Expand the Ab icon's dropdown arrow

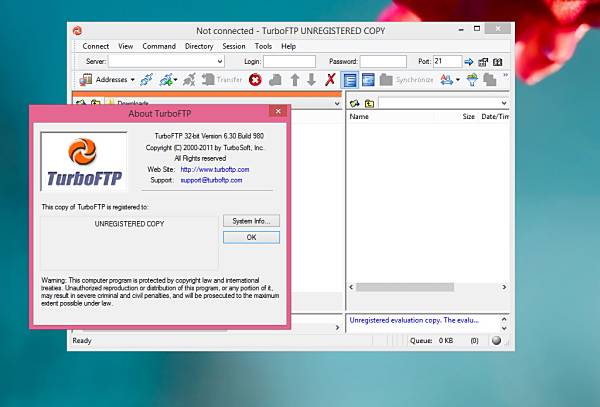458,80
